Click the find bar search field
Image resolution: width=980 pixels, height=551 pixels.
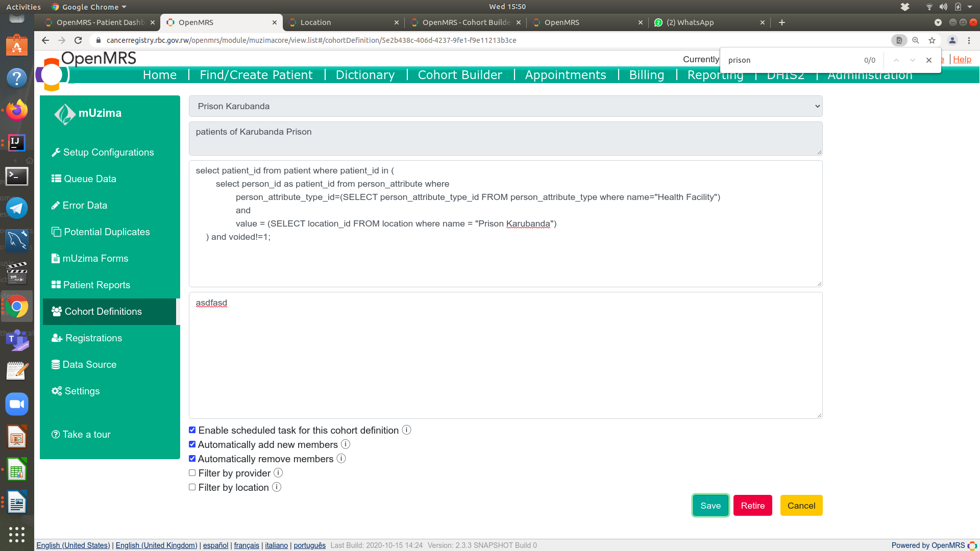(791, 60)
